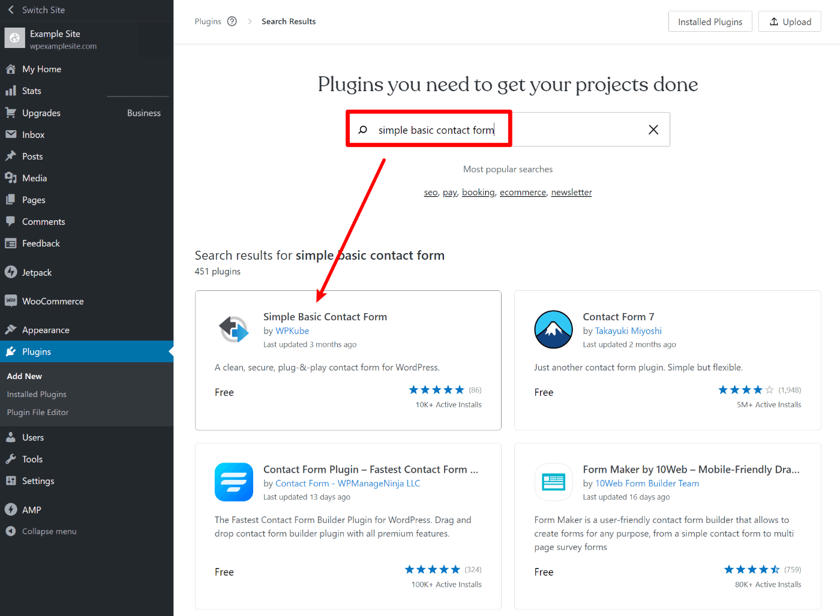
Task: Click the My Home house icon
Action: (11, 69)
